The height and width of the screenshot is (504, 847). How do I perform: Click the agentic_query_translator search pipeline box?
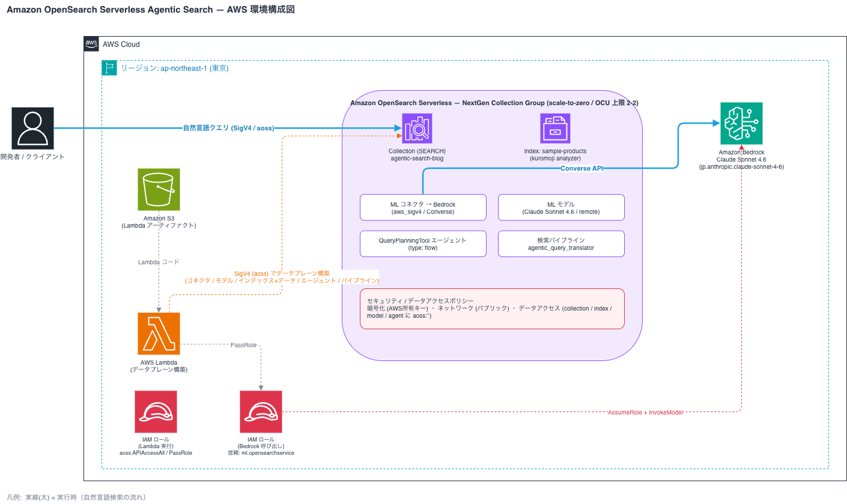[561, 244]
